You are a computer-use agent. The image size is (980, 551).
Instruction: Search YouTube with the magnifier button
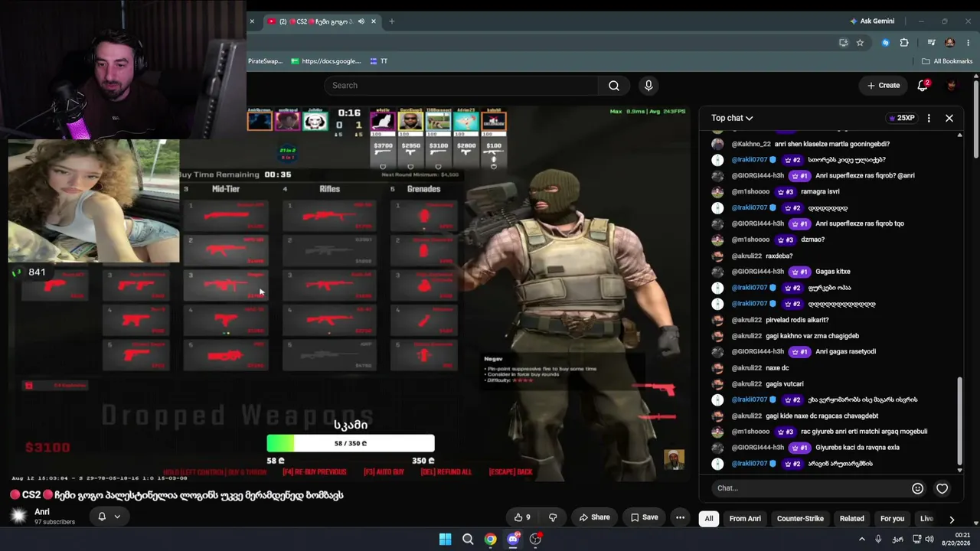(614, 86)
